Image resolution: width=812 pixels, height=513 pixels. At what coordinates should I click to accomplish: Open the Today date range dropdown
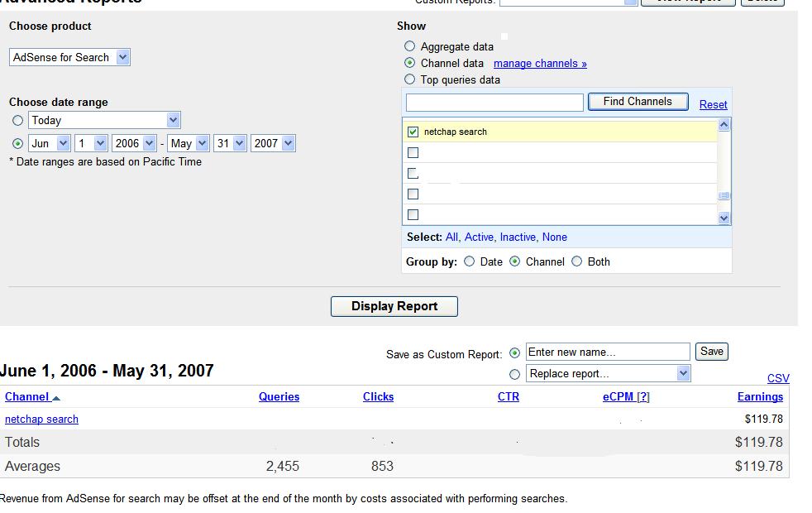[104, 120]
